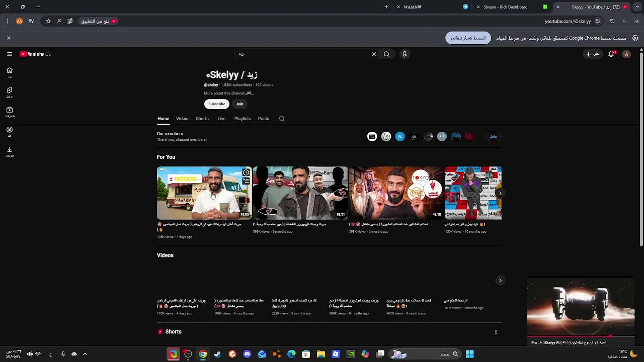
Task: Go back with the Chrome back arrow
Action: coord(636,21)
